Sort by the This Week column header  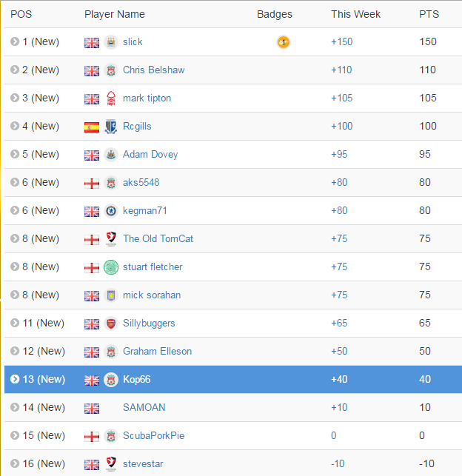click(x=355, y=14)
